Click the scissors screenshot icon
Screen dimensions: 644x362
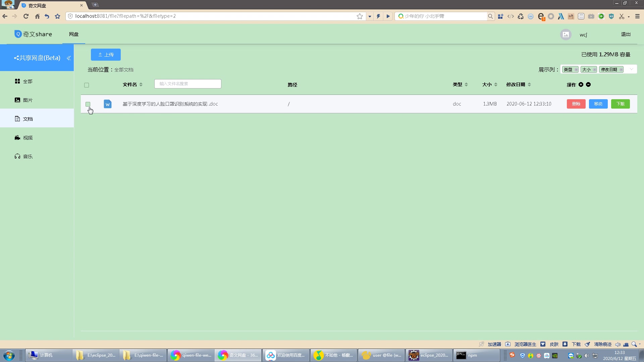(622, 16)
